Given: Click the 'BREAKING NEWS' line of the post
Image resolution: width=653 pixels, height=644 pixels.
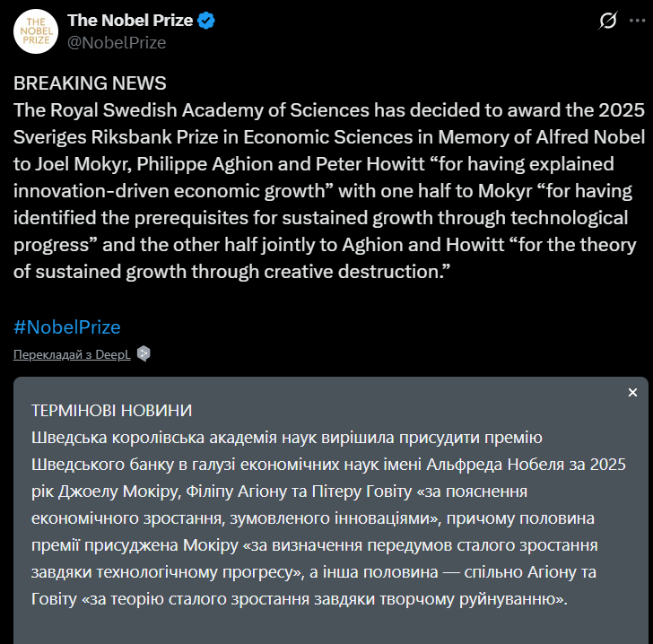Looking at the screenshot, I should [x=90, y=83].
